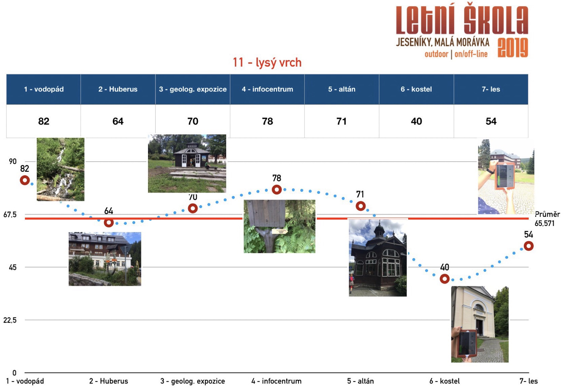Click the data point marker labeled 71

click(360, 206)
